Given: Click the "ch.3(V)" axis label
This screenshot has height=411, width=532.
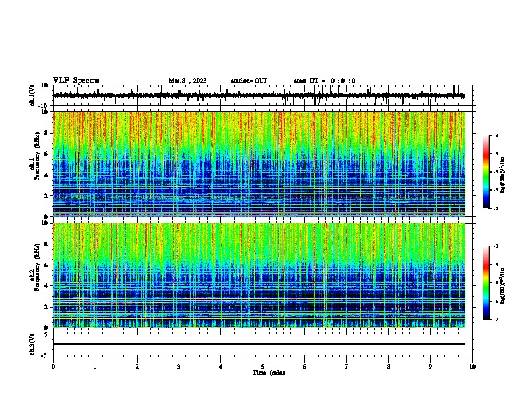Looking at the screenshot, I should tap(32, 345).
